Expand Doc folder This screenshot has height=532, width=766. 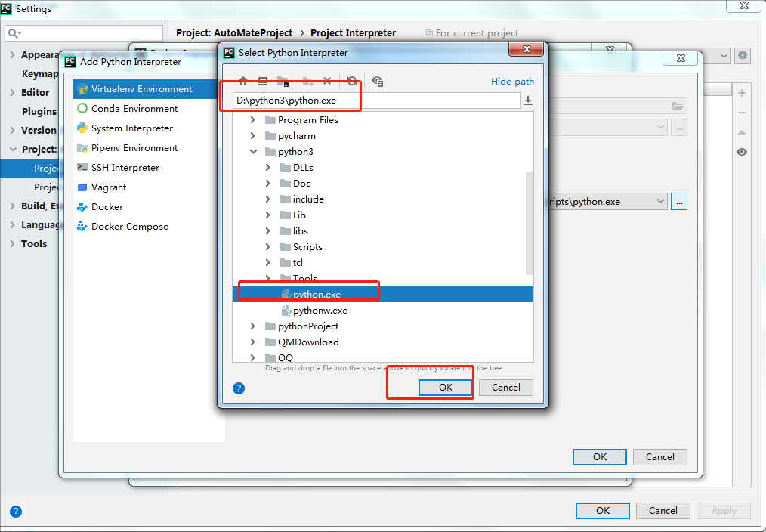point(267,183)
